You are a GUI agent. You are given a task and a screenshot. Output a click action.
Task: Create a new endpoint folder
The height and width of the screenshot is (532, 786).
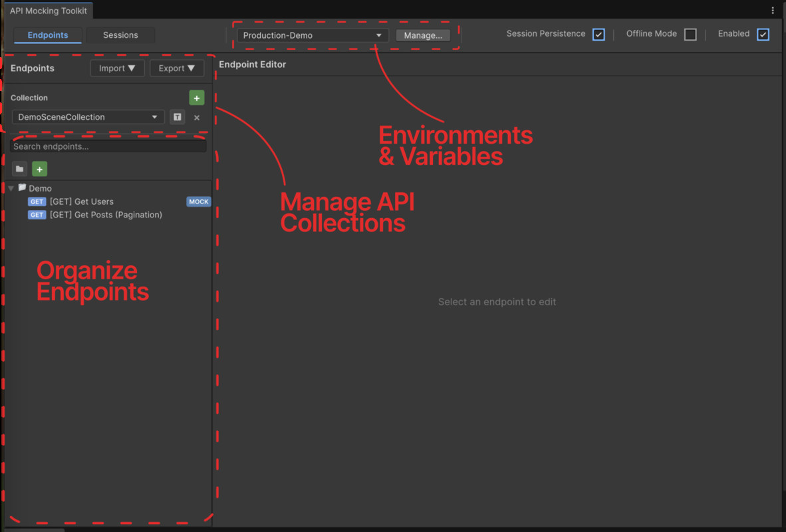click(x=19, y=169)
